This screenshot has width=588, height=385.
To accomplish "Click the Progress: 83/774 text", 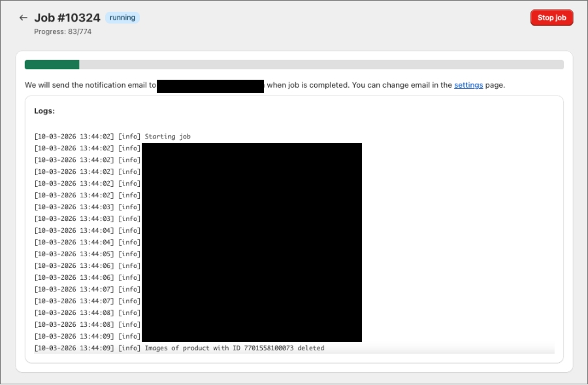I will point(63,31).
